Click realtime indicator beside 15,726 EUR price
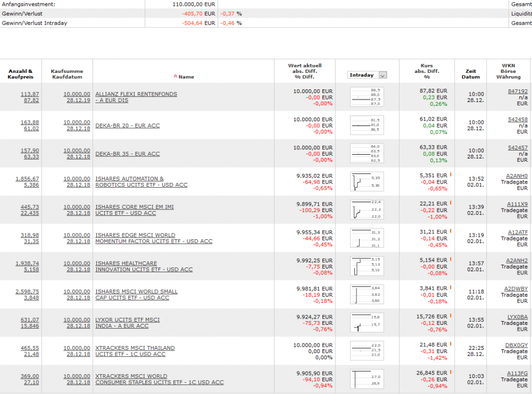This screenshot has width=532, height=394. [451, 316]
